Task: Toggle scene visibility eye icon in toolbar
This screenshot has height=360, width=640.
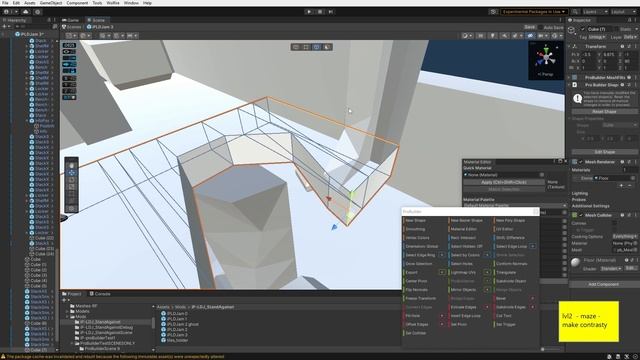Action: [530, 36]
